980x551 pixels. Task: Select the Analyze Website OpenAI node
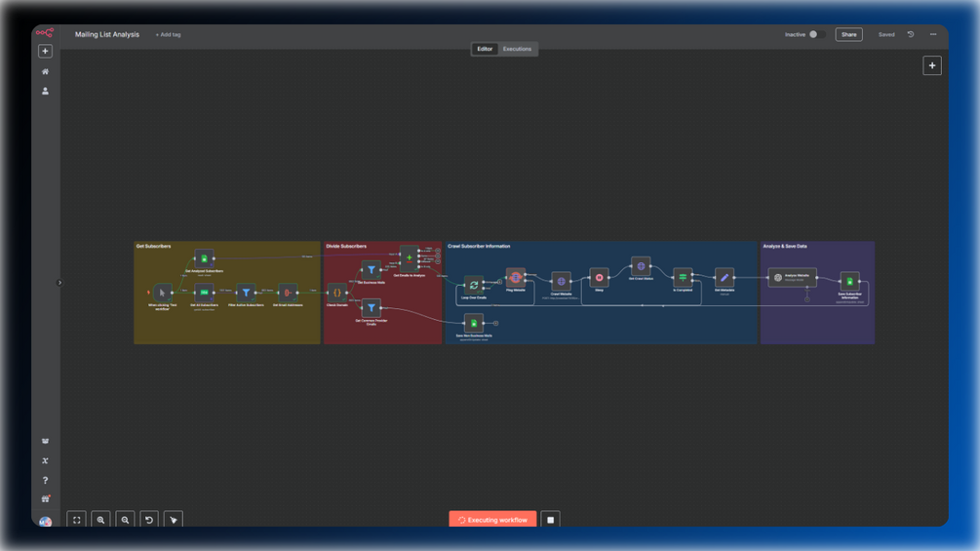pyautogui.click(x=793, y=277)
